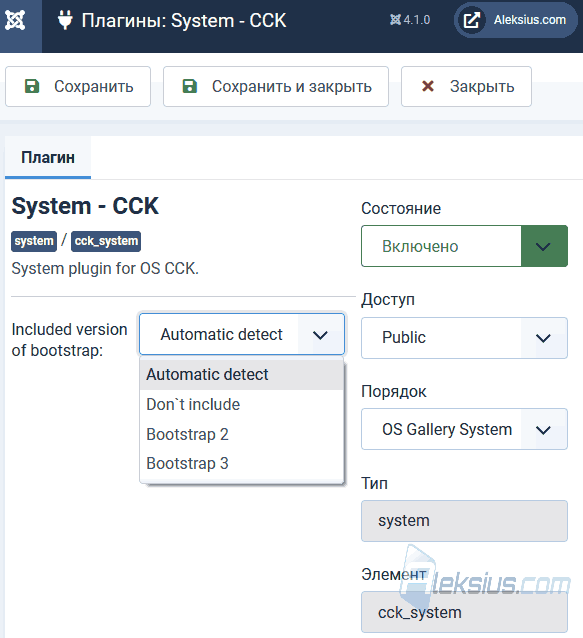583x638 pixels.
Task: Click the System - CCK heading
Action: (85, 206)
